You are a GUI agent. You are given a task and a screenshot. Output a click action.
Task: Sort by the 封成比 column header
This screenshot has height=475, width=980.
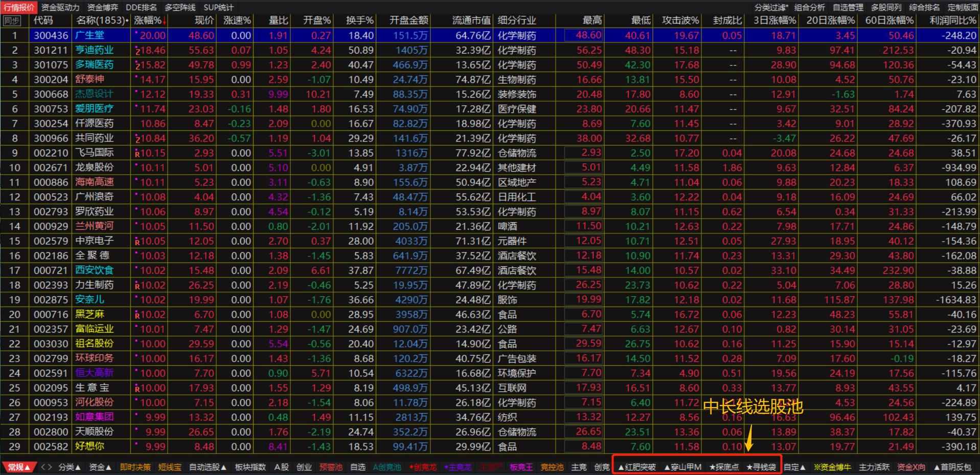727,20
